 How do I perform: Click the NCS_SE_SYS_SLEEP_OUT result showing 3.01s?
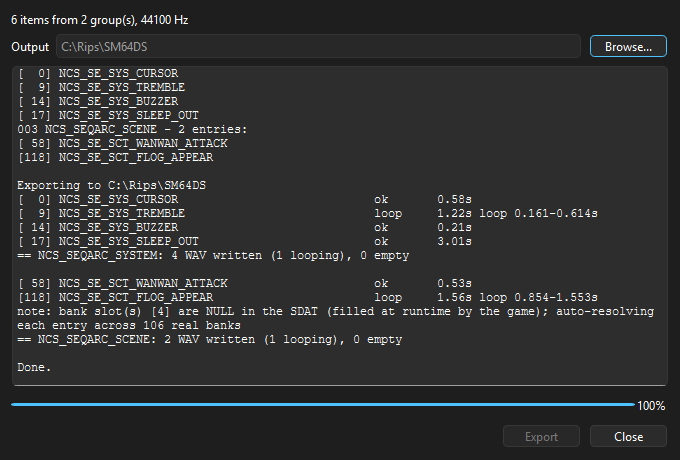[245, 241]
